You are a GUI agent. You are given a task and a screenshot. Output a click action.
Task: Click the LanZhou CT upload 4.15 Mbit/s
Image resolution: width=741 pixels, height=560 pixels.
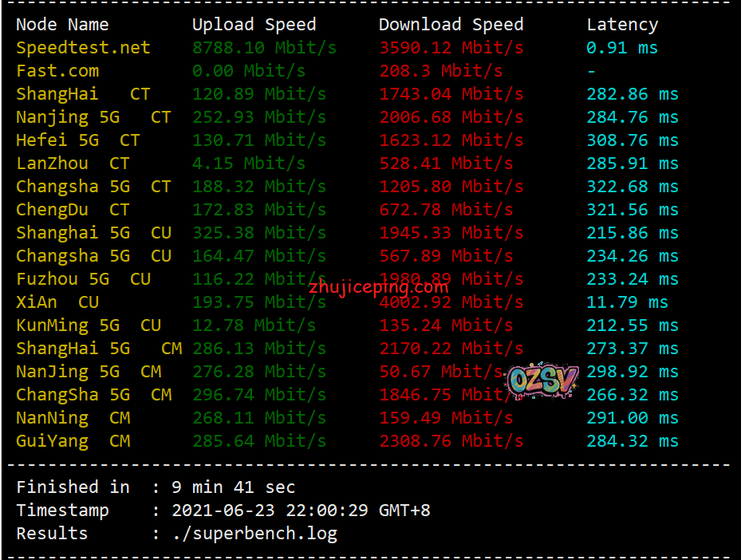coord(249,164)
